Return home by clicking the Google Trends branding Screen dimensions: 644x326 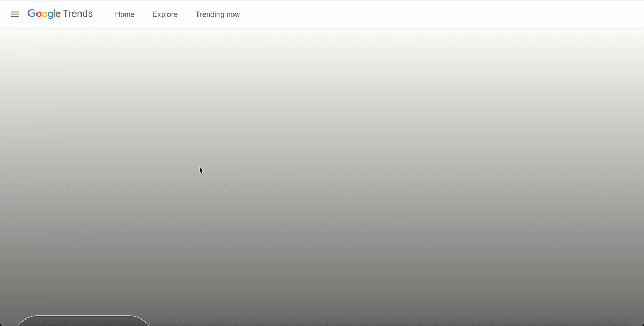point(60,13)
